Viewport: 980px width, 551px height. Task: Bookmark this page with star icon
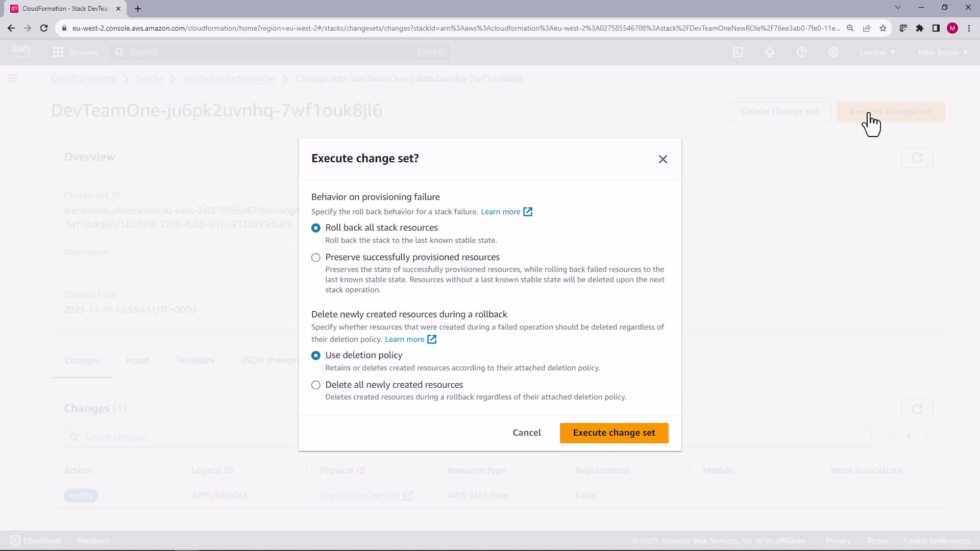[883, 29]
